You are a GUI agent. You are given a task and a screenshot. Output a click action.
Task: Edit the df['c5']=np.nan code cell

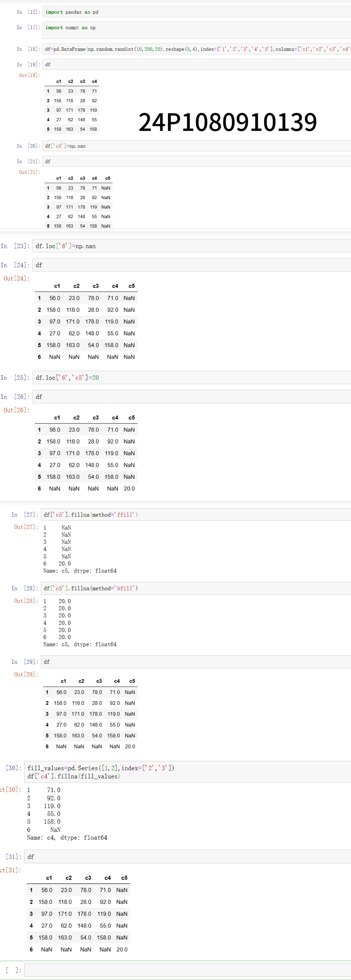coord(197,146)
